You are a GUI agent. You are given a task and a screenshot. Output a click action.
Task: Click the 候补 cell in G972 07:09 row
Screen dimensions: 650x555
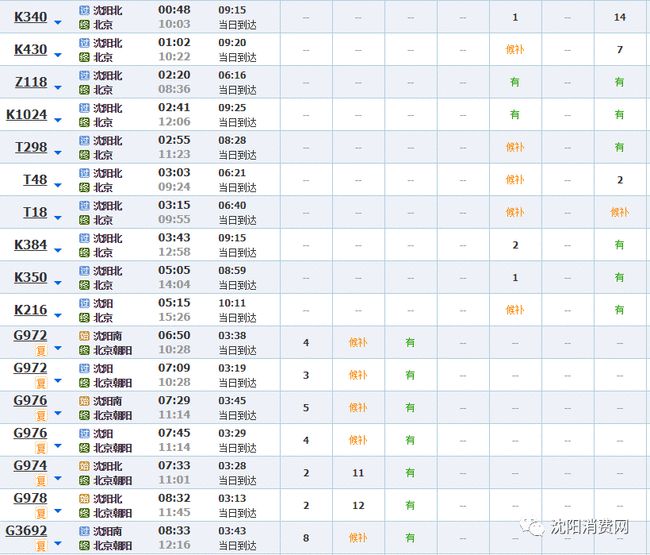point(358,375)
